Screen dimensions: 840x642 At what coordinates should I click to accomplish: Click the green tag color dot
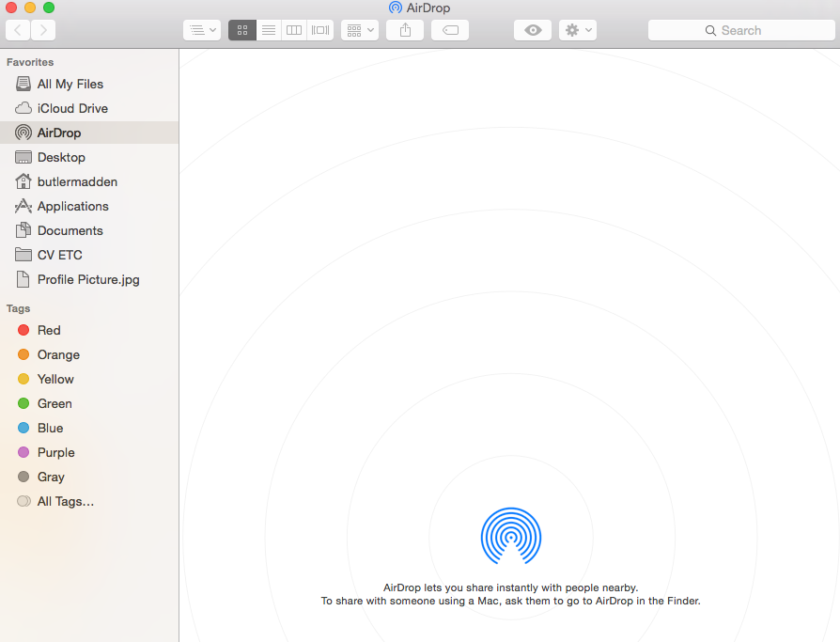click(x=23, y=403)
